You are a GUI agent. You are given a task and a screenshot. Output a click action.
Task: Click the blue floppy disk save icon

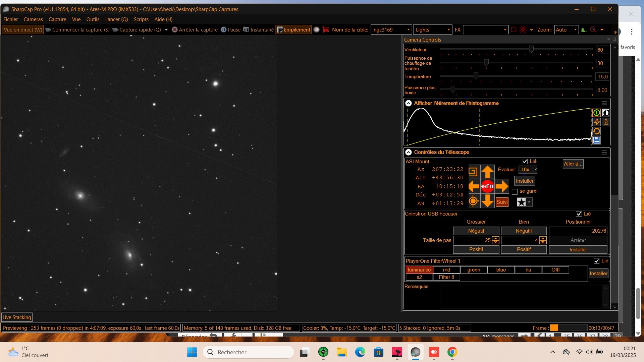tap(596, 140)
